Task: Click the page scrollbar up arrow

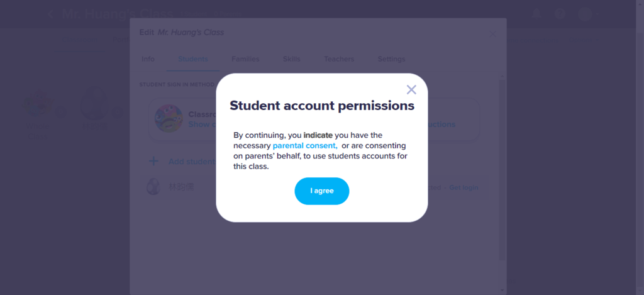Action: tap(640, 3)
